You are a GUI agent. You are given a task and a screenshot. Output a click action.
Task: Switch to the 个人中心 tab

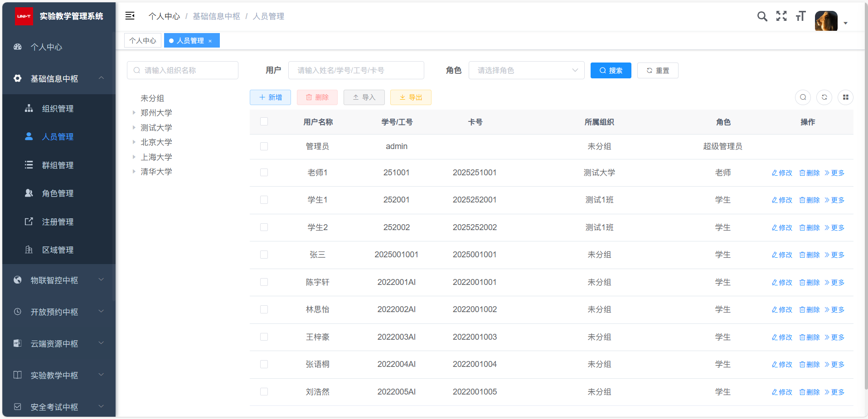(142, 41)
